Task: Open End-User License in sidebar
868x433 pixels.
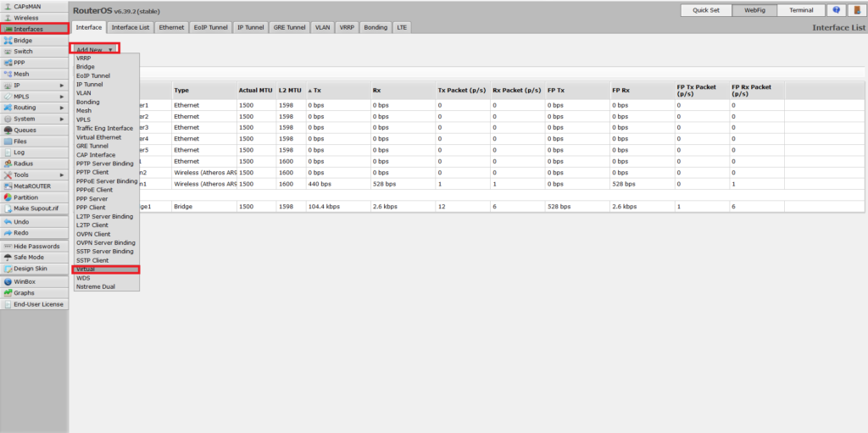Action: (x=34, y=304)
